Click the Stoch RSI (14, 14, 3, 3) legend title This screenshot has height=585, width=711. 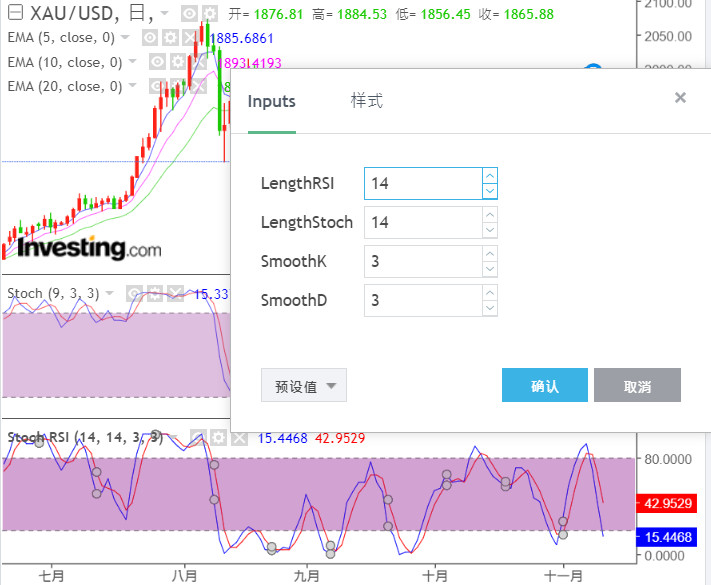[x=85, y=438]
